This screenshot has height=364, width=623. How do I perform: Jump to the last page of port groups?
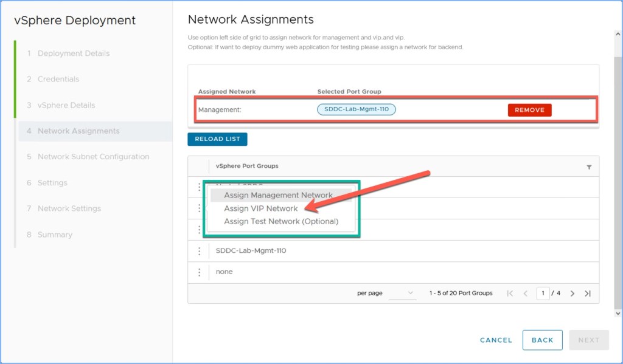coord(588,294)
